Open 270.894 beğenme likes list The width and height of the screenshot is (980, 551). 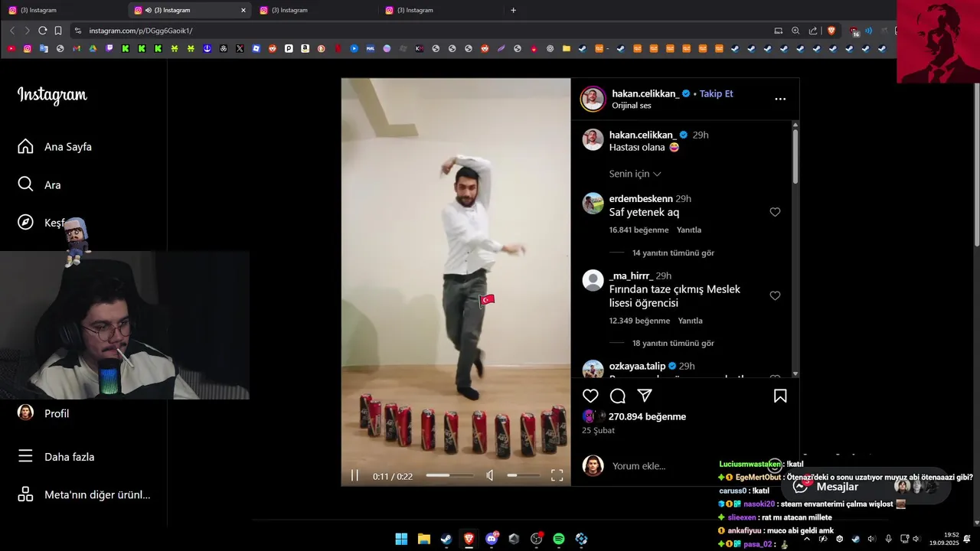tap(647, 416)
